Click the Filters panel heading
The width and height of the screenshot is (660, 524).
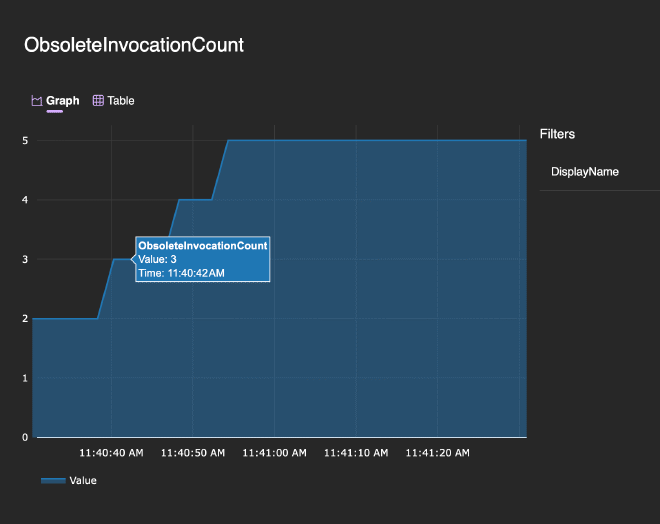(x=557, y=134)
